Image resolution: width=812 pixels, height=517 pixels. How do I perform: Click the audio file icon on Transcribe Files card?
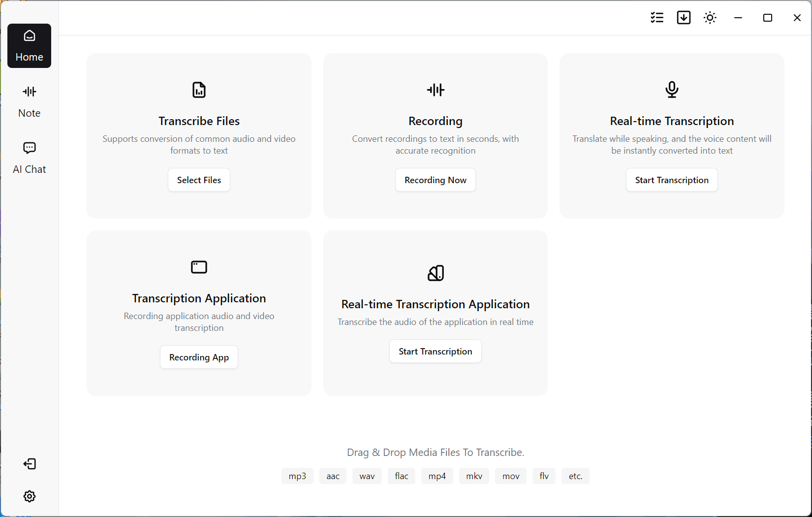coord(199,90)
